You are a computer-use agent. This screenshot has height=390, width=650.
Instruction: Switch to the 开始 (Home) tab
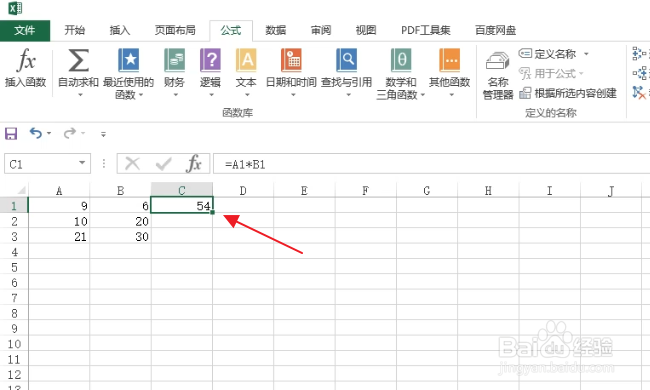click(75, 30)
